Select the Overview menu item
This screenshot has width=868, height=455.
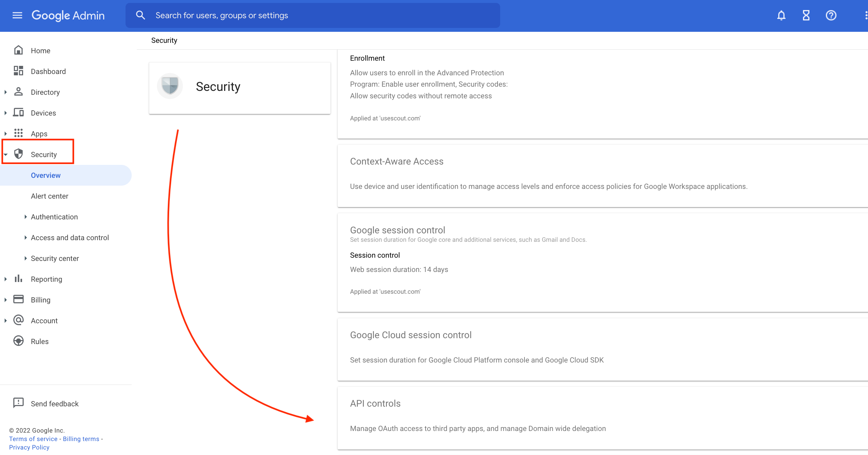(45, 175)
